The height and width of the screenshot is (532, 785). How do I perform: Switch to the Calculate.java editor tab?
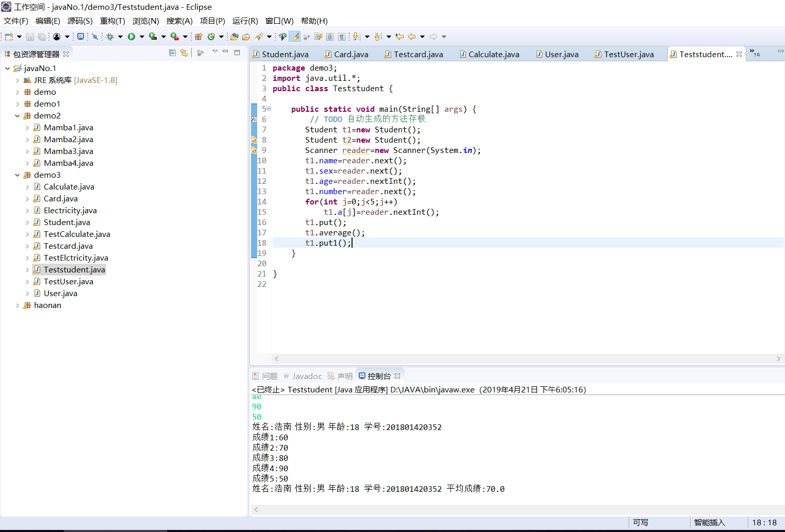pyautogui.click(x=493, y=55)
